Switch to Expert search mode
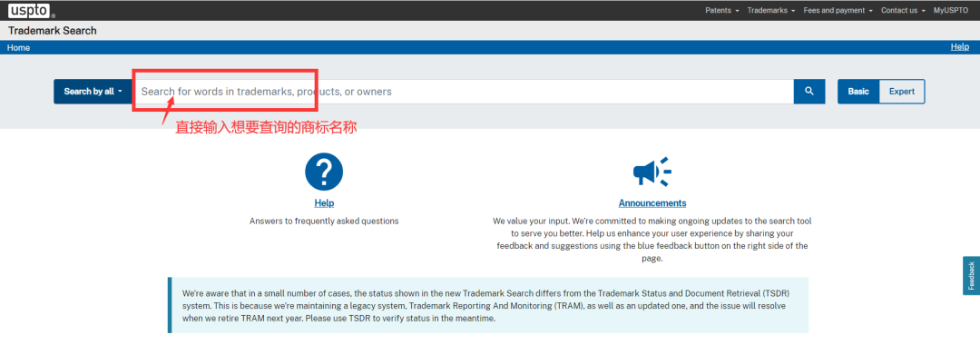Viewport: 980px width, 345px height. [x=902, y=92]
